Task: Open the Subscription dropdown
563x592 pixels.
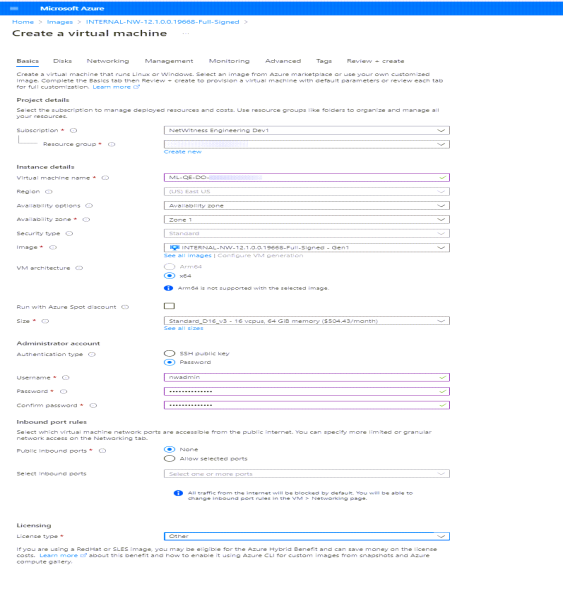Action: point(307,130)
